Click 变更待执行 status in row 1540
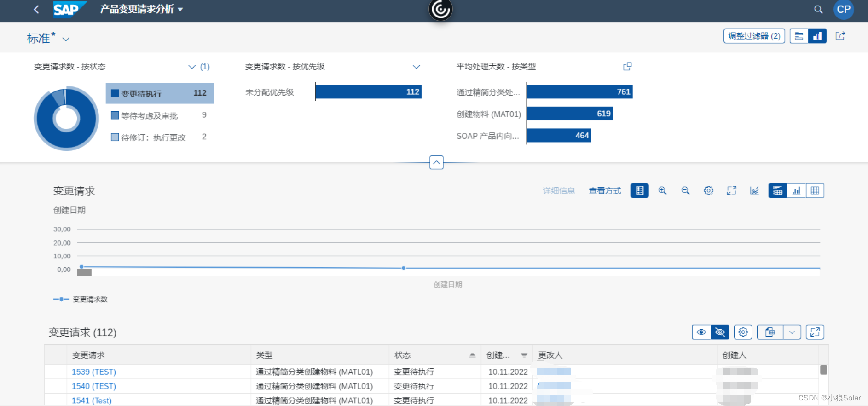Viewport: 868px width, 406px height. [x=414, y=386]
